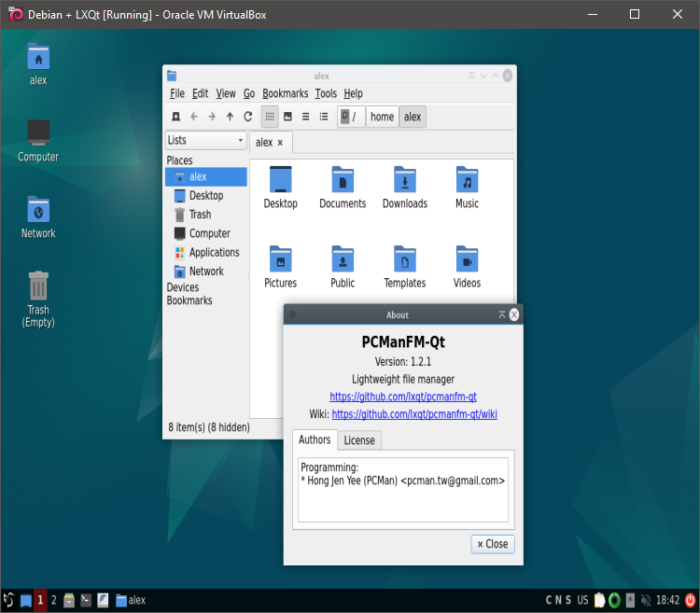Screen dimensions: 700x613
Task: Click the Close button in About dialog
Action: pyautogui.click(x=493, y=544)
